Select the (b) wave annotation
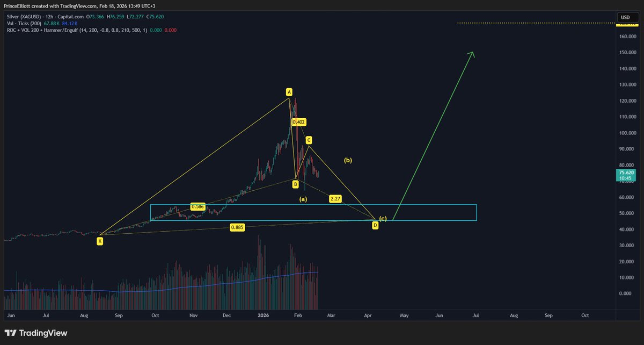Screen dimensions: 644x345 click(x=348, y=160)
